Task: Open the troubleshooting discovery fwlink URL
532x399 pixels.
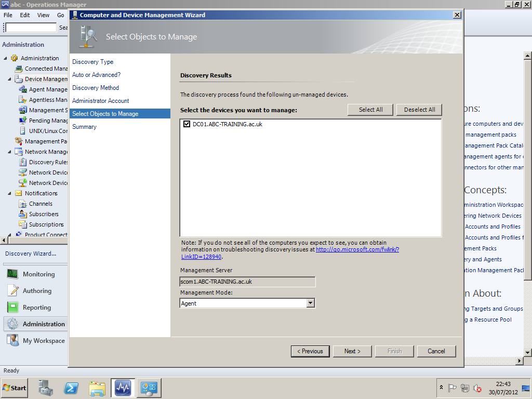Action: [357, 249]
